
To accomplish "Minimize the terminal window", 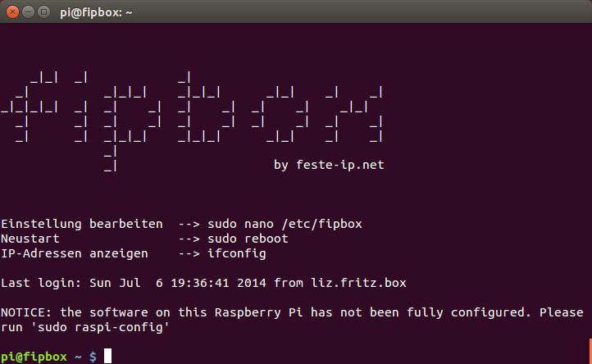I will 28,12.
